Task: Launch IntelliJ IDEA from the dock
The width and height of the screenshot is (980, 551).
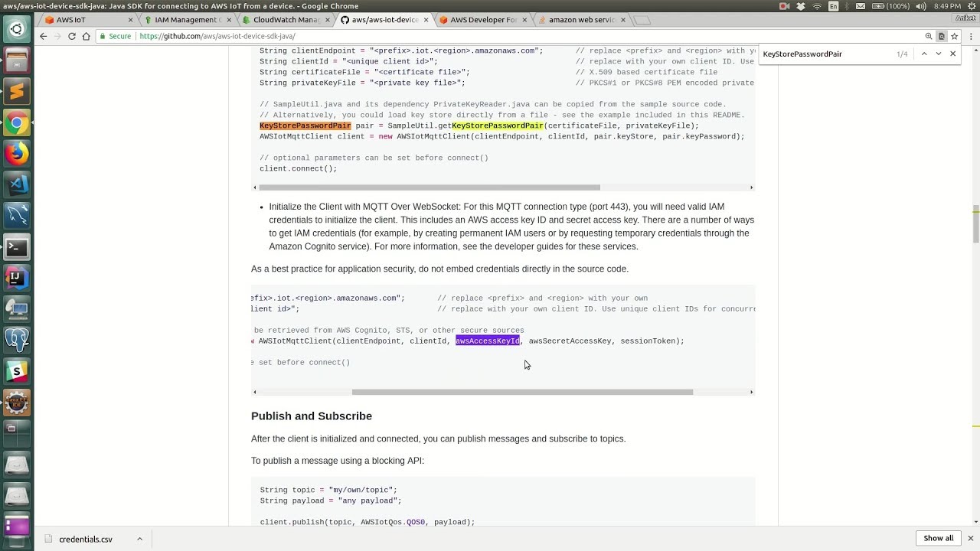Action: (17, 278)
